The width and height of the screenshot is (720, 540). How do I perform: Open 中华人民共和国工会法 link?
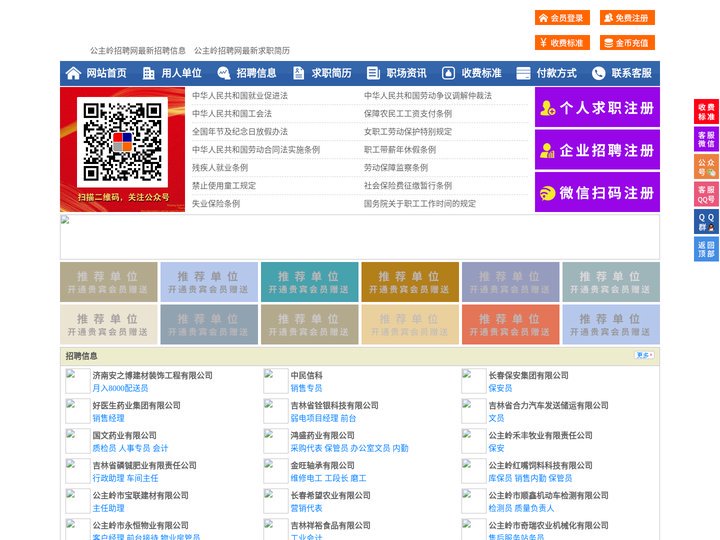[232, 113]
